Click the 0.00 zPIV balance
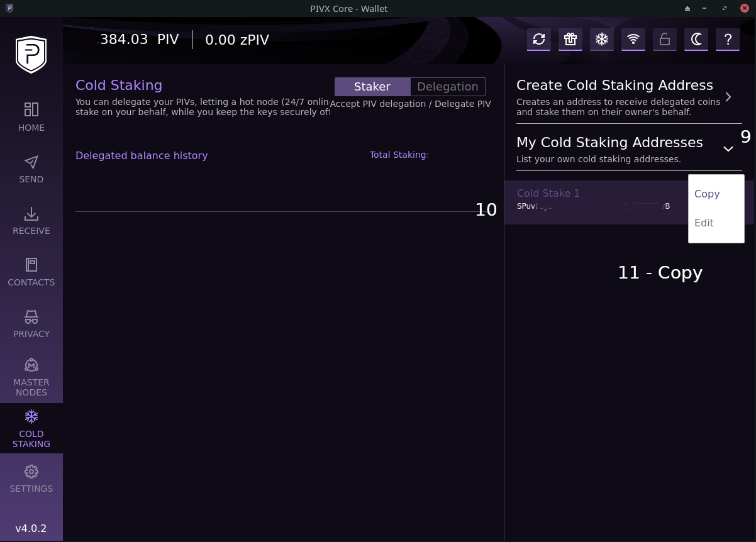Viewport: 756px width, 542px height. click(237, 40)
